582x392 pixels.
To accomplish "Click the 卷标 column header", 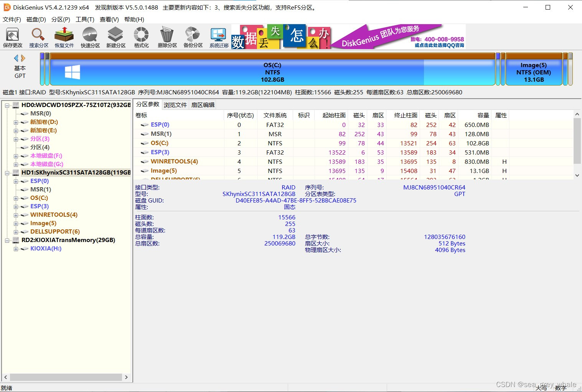I will pos(179,115).
